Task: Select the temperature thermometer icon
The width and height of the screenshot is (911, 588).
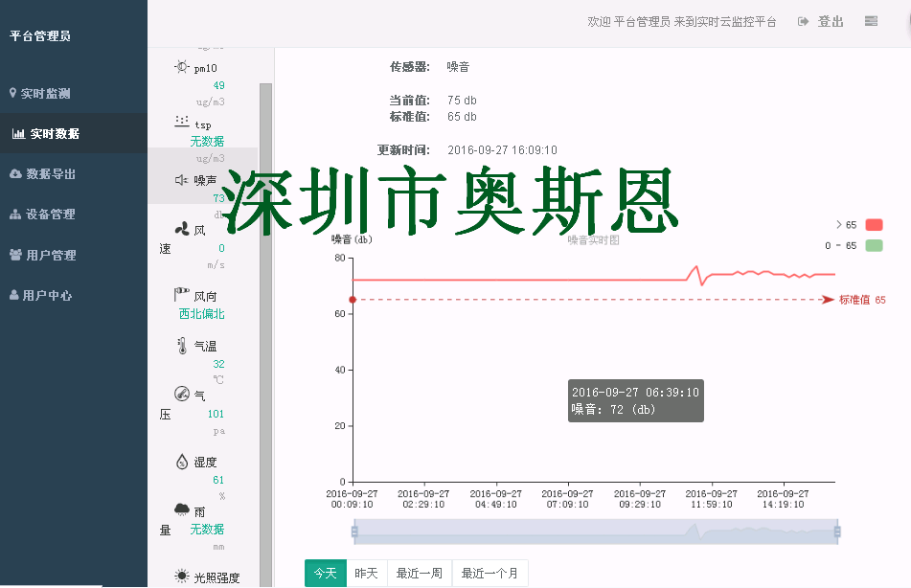Action: point(182,346)
